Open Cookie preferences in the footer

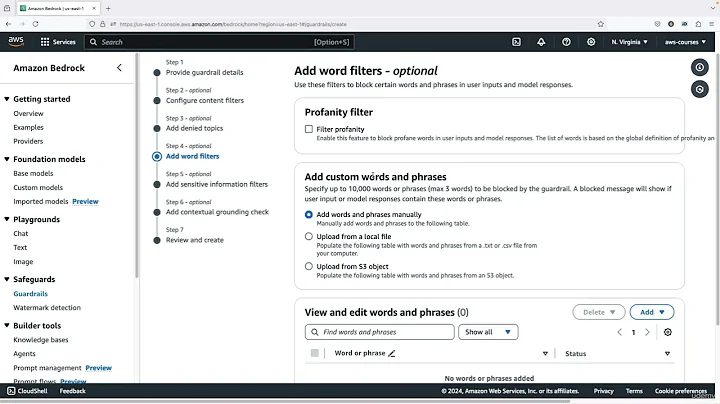point(681,391)
